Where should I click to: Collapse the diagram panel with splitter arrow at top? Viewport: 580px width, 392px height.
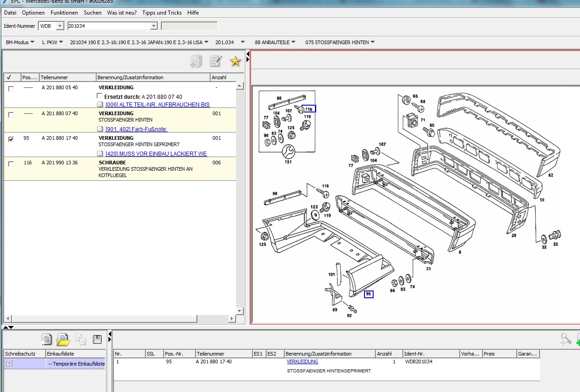[248, 57]
